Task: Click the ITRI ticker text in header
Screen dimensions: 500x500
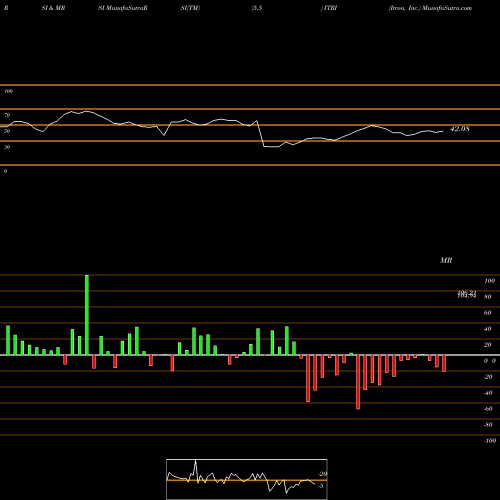Action: (x=330, y=8)
